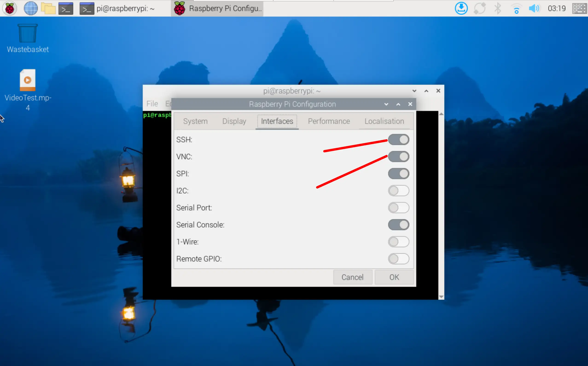Viewport: 588px width, 366px height.
Task: Close the Raspberry Pi Configuration dialog
Action: [410, 104]
